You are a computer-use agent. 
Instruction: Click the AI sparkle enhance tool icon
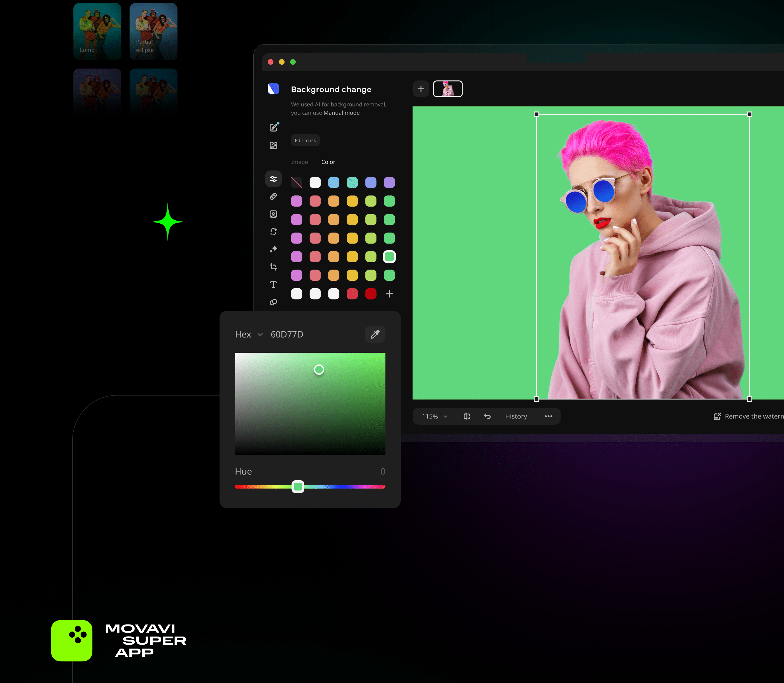coord(273,249)
